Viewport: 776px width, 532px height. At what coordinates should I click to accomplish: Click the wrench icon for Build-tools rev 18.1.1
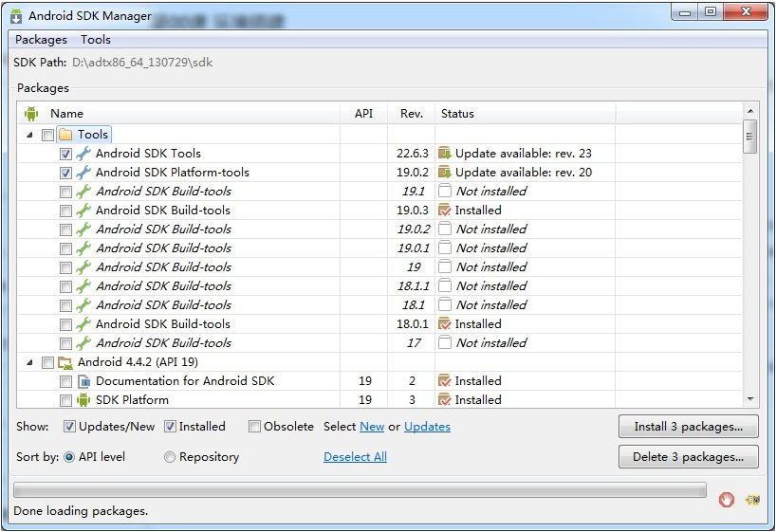click(x=83, y=286)
